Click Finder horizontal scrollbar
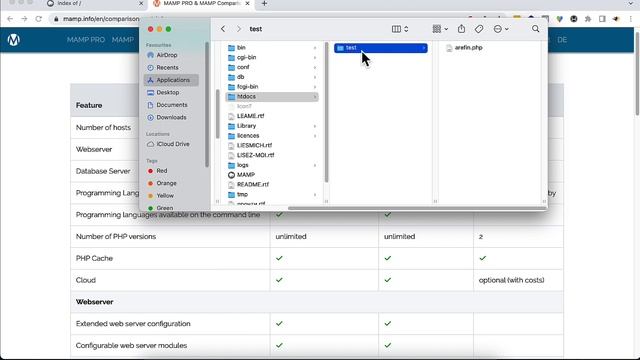Viewport: 640px width, 360px height. [x=417, y=208]
